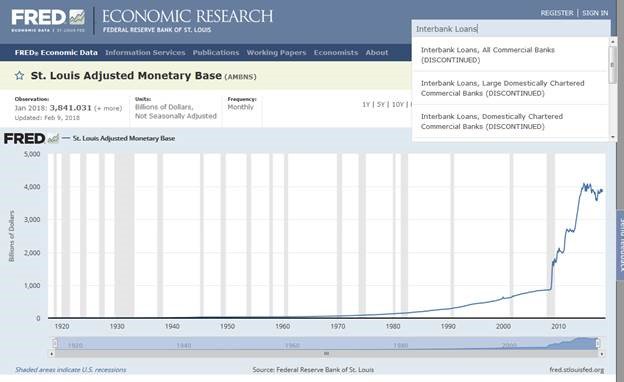Click the FRED logo above the chart
The height and width of the screenshot is (382, 624).
tap(31, 138)
